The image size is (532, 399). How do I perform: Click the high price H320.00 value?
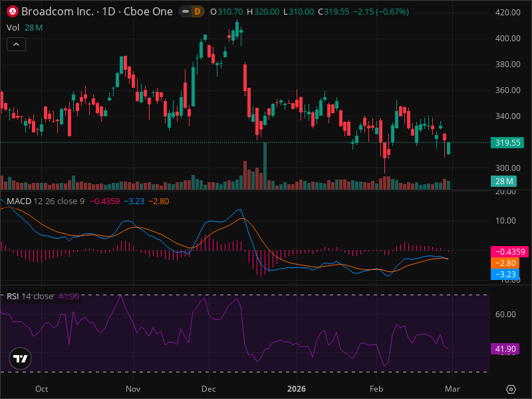click(263, 12)
